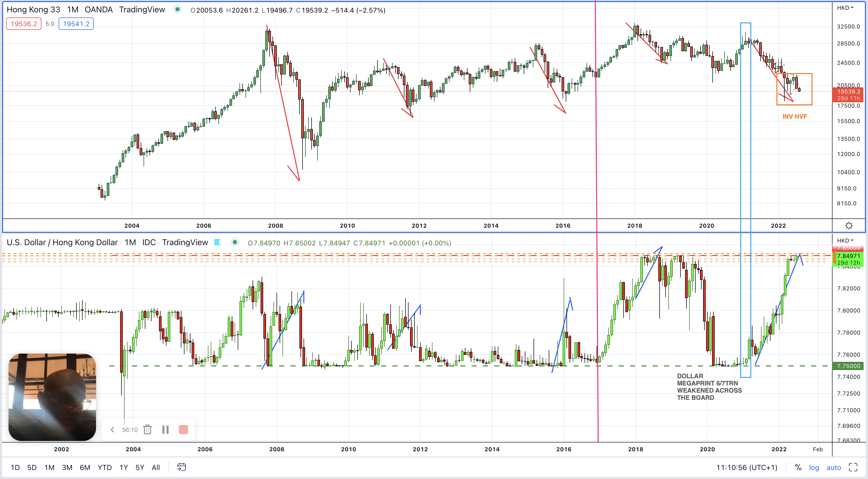Open the timezone menu showing UTC+1
Screen dimensions: 868x479
click(x=746, y=467)
